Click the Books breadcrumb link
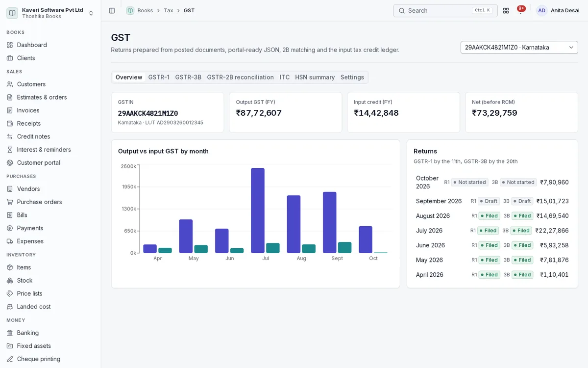Viewport: 588px width, 368px height. (145, 10)
